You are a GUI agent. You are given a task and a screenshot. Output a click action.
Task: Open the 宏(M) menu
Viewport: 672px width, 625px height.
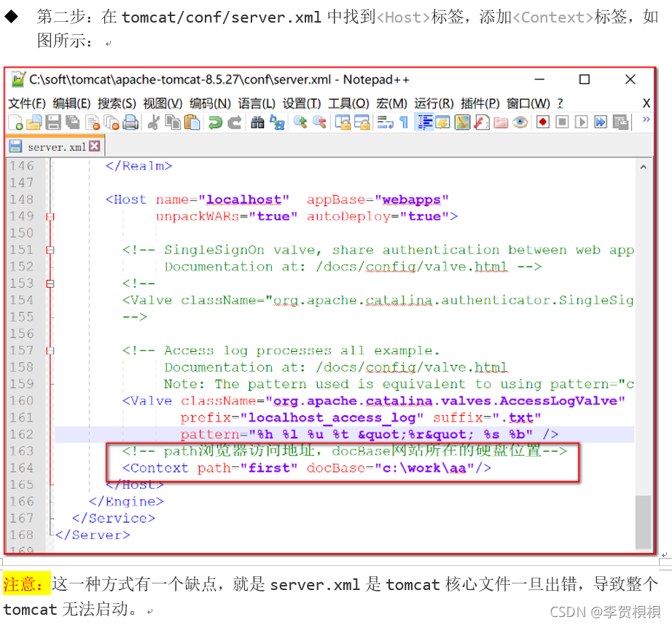click(391, 103)
